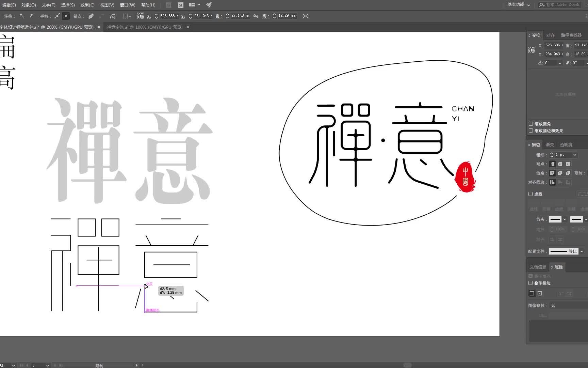Open the artboard number dropdown
This screenshot has width=588, height=368.
(48, 365)
